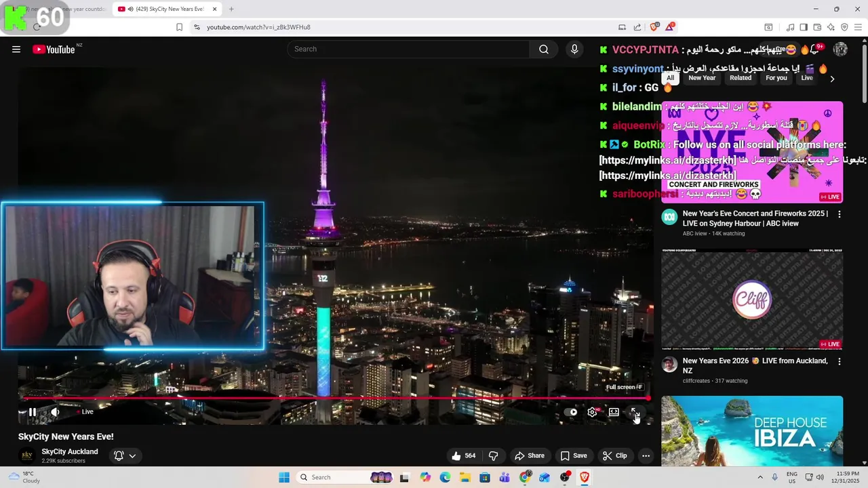868x488 pixels.
Task: Start voice search with the microphone icon
Action: pyautogui.click(x=574, y=49)
